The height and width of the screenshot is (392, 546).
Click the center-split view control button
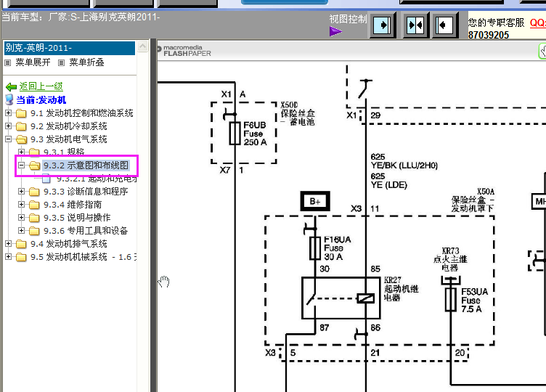click(415, 25)
